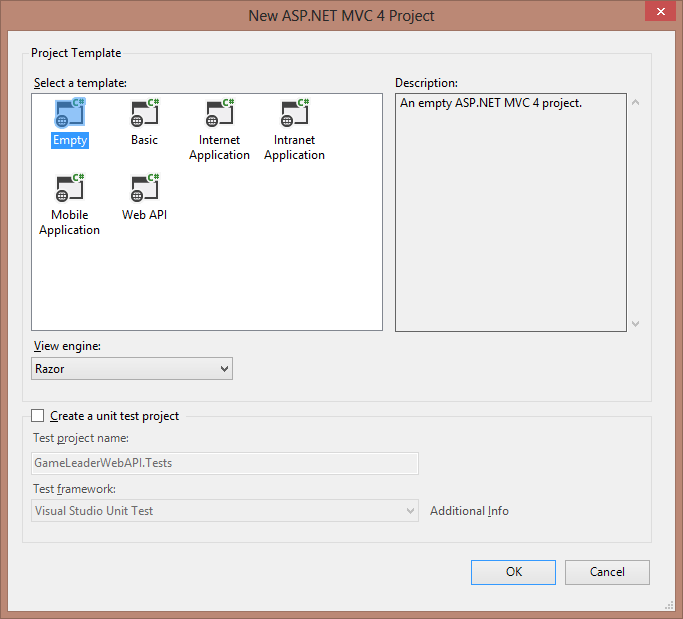Screen dimensions: 683x619
Task: Choose the Internet Application template icon
Action: pyautogui.click(x=220, y=113)
